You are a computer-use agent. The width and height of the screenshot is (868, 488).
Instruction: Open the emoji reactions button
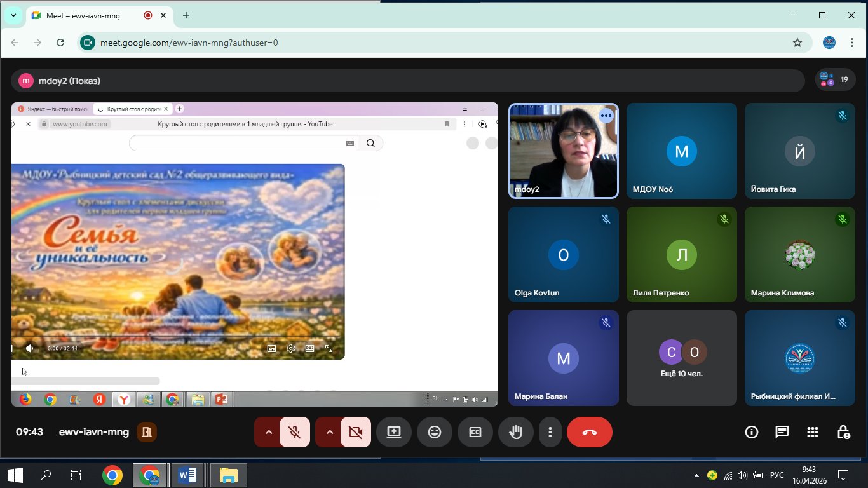coord(435,432)
